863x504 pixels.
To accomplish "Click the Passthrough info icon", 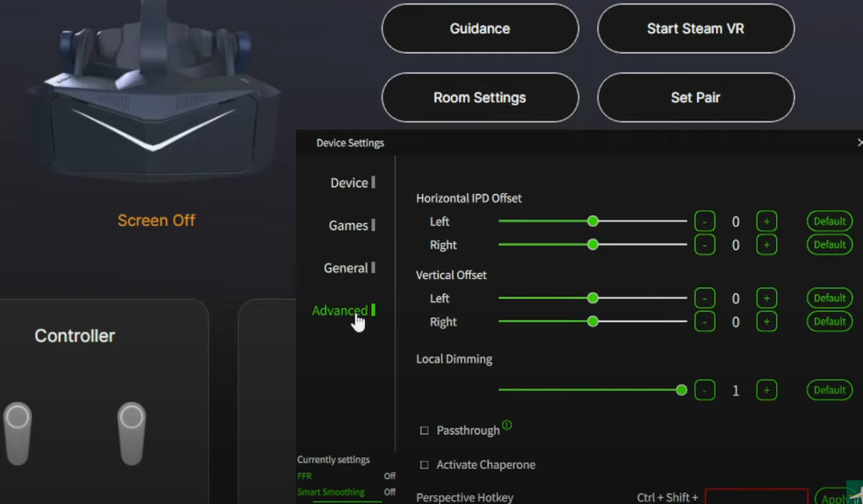I will coord(507,426).
